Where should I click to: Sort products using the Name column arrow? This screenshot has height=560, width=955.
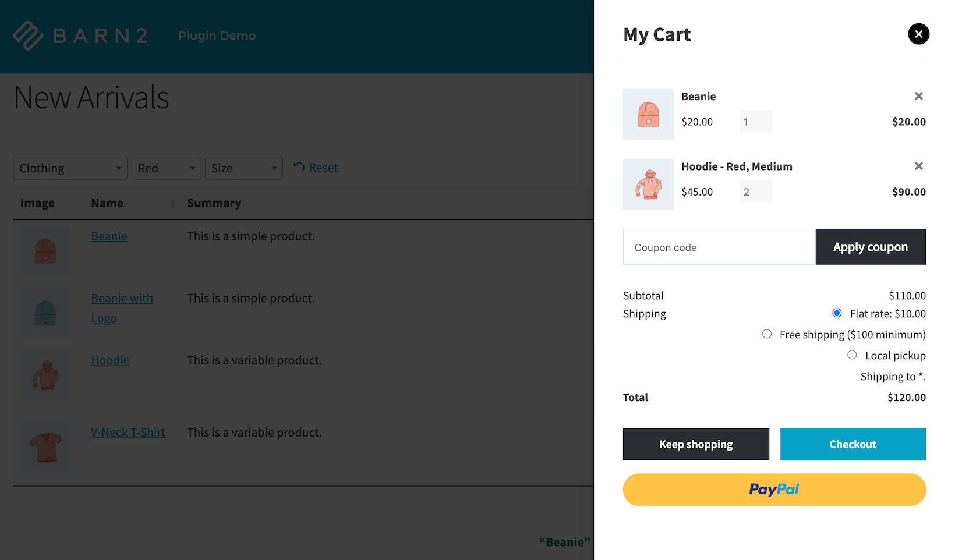click(173, 203)
